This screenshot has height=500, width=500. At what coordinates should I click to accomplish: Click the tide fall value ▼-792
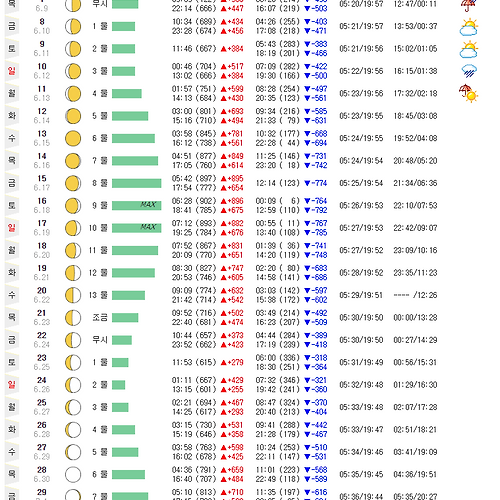(316, 210)
